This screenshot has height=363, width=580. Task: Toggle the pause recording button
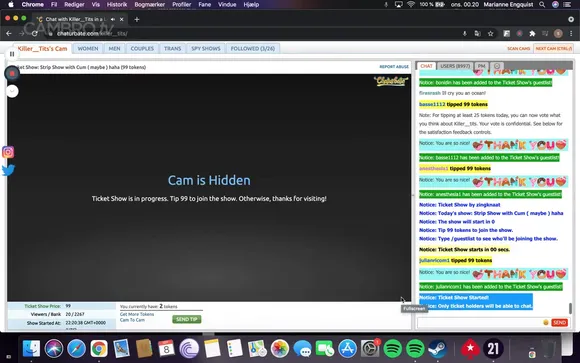[x=12, y=54]
